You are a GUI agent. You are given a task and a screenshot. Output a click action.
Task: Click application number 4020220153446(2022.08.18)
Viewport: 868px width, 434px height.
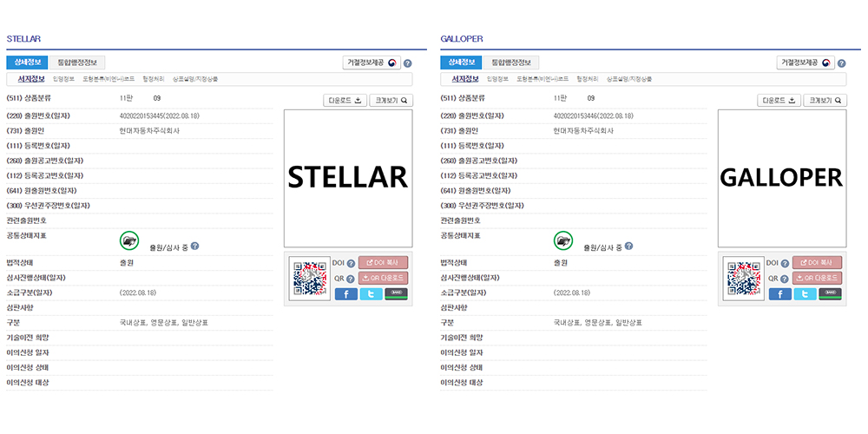594,116
